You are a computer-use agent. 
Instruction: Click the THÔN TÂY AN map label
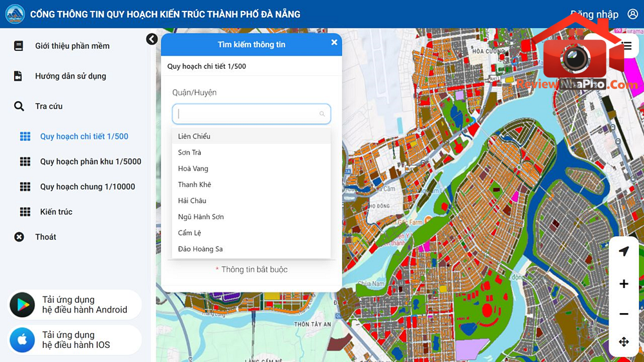tap(312, 324)
